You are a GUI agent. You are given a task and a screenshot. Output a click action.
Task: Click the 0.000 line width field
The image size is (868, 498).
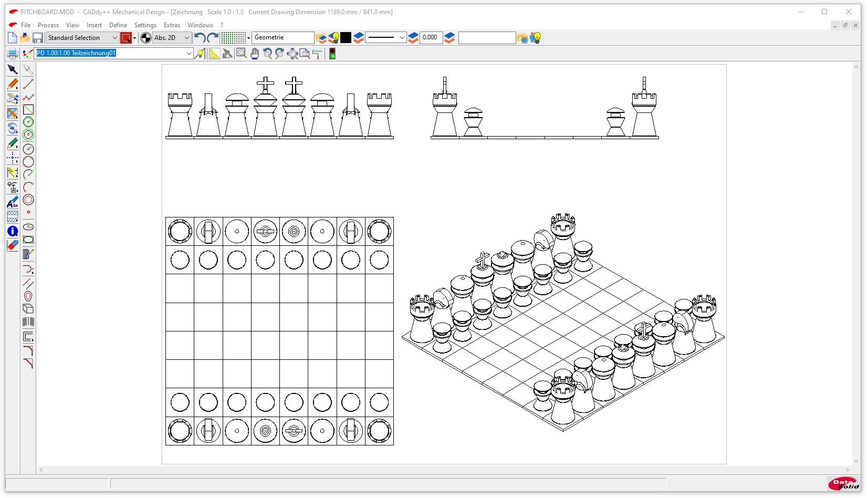coord(430,38)
